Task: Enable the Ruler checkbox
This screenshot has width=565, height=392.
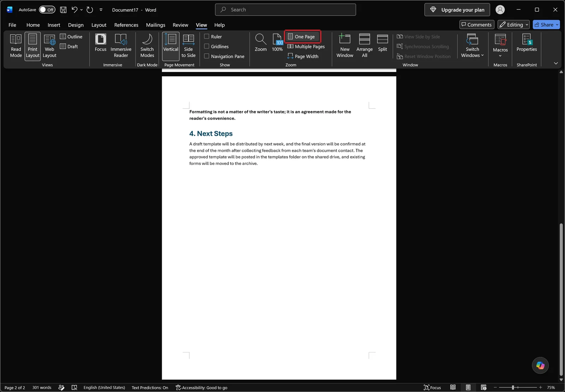Action: (207, 36)
